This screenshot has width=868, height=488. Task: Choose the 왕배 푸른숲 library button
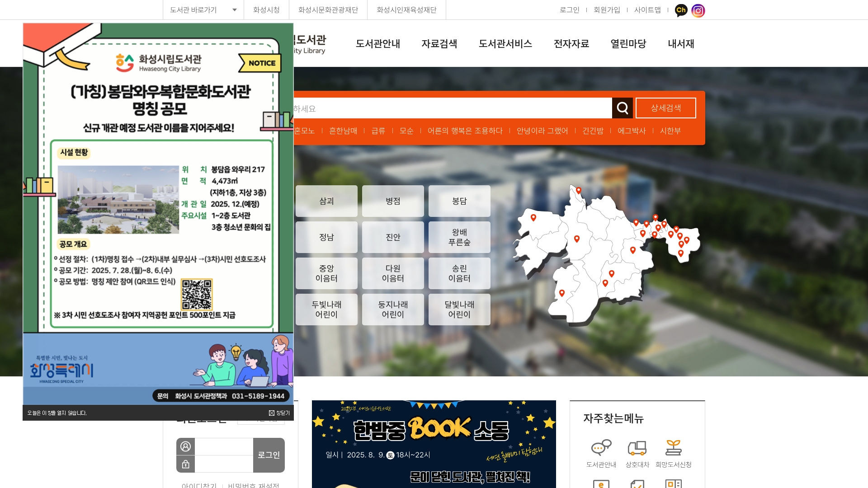coord(459,237)
